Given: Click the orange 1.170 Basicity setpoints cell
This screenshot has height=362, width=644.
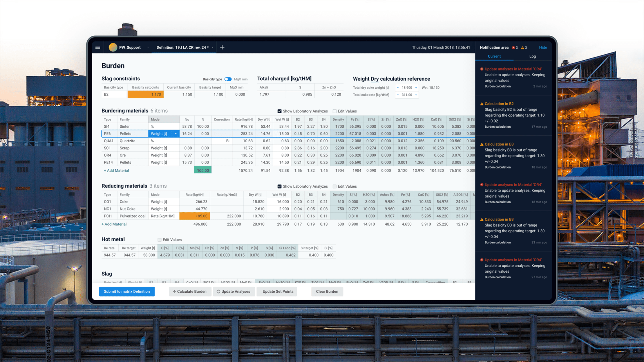Looking at the screenshot, I should 145,94.
